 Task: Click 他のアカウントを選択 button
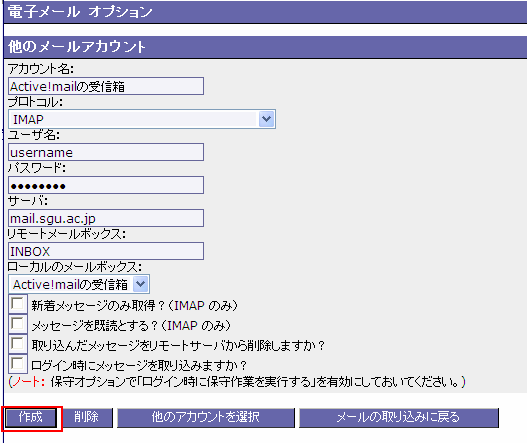pos(206,418)
